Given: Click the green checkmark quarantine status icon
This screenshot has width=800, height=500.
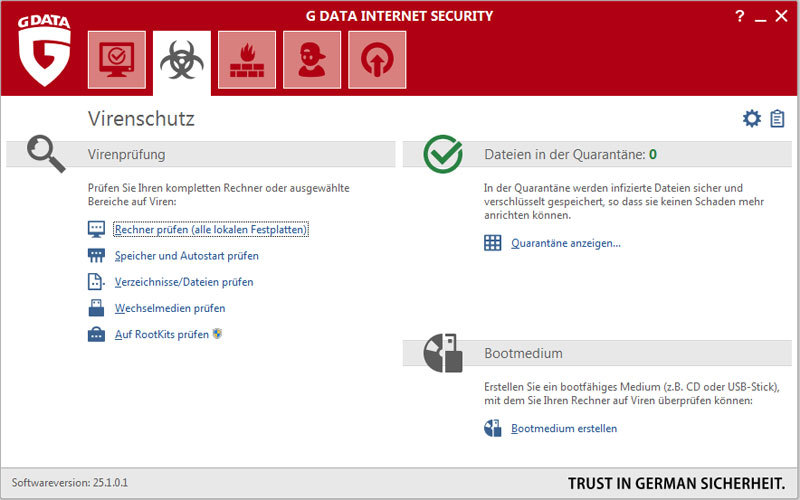Looking at the screenshot, I should (443, 154).
